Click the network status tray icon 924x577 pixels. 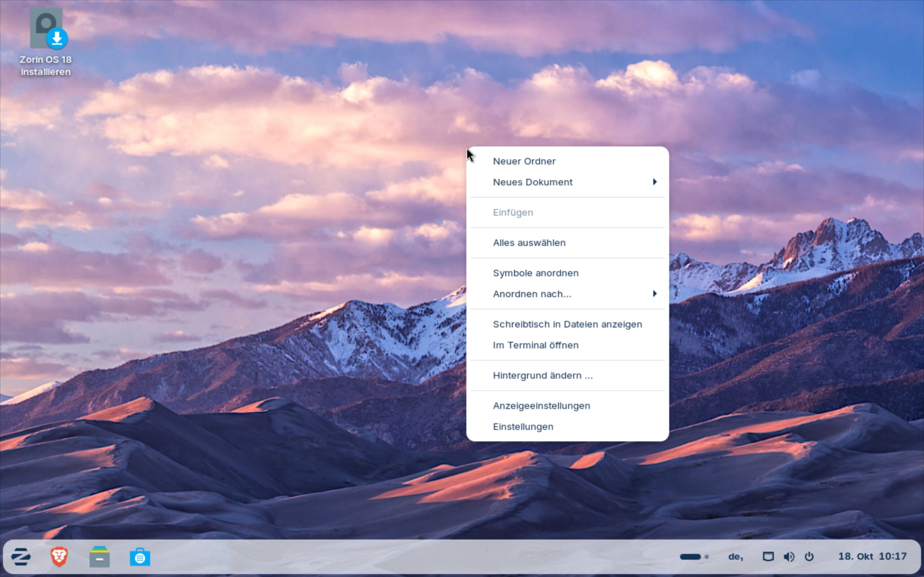[768, 556]
